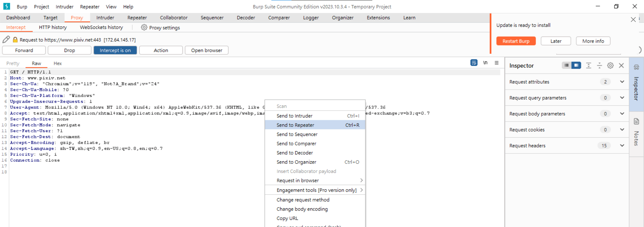
Task: Expand all Inspector sections icon
Action: coord(589,65)
